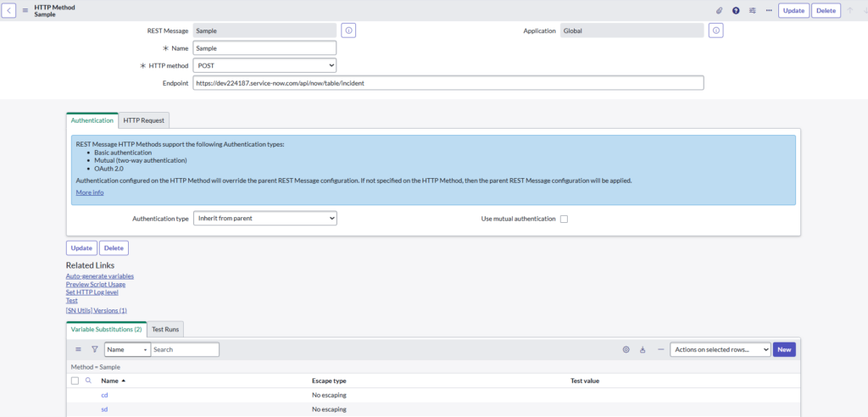The width and height of the screenshot is (868, 417).
Task: Open the more options ellipsis menu
Action: [x=768, y=11]
